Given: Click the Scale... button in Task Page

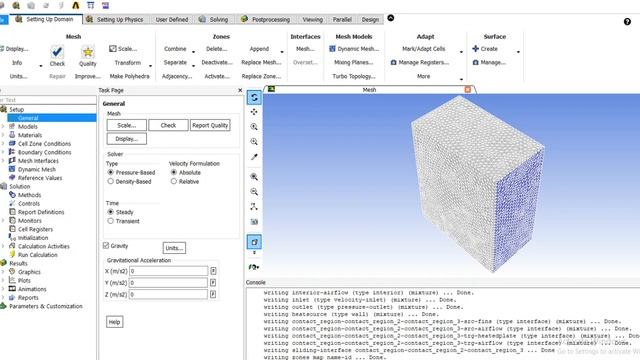Looking at the screenshot, I should (127, 125).
